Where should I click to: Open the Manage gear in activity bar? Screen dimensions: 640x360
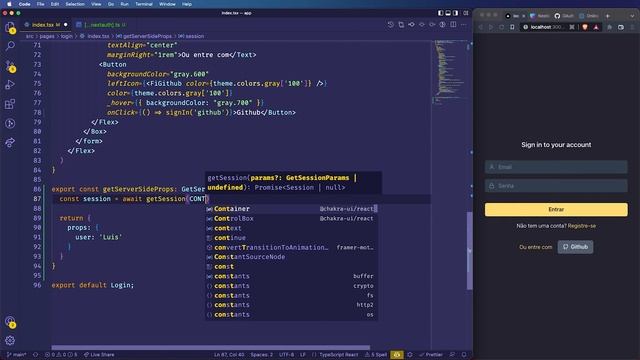point(10,340)
